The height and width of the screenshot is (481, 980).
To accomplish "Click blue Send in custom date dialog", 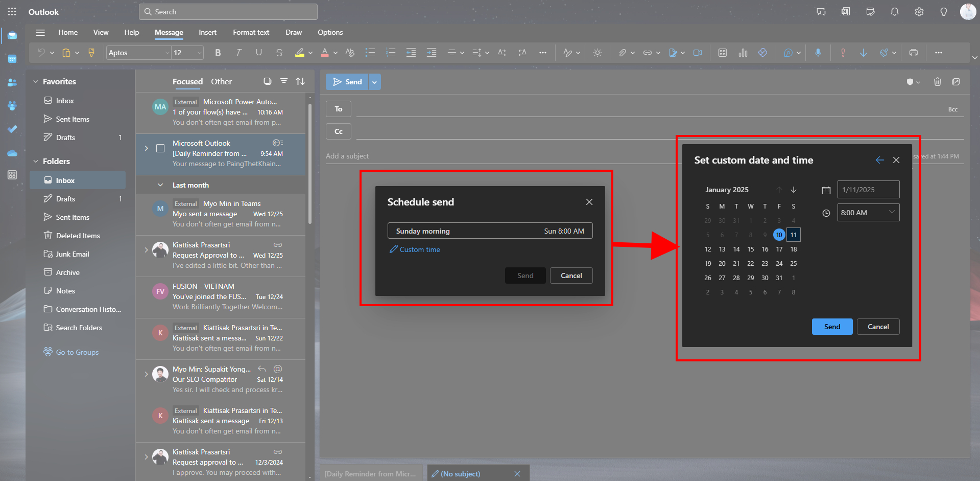I will tap(832, 327).
